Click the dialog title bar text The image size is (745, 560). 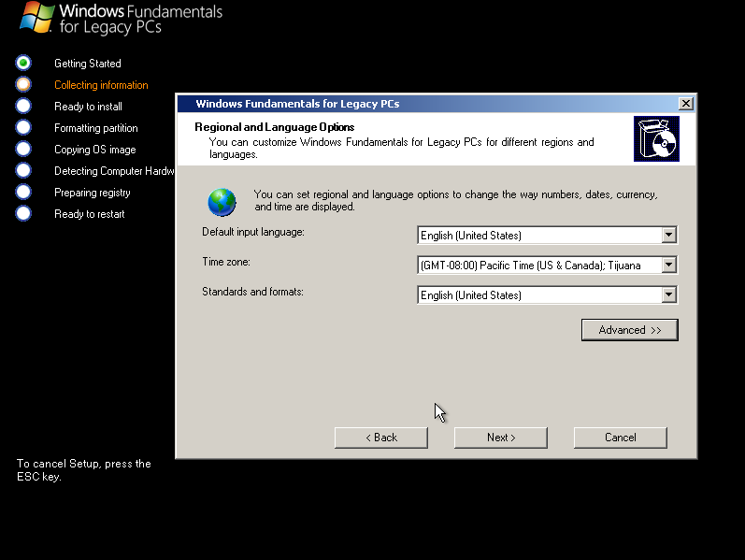click(x=297, y=104)
